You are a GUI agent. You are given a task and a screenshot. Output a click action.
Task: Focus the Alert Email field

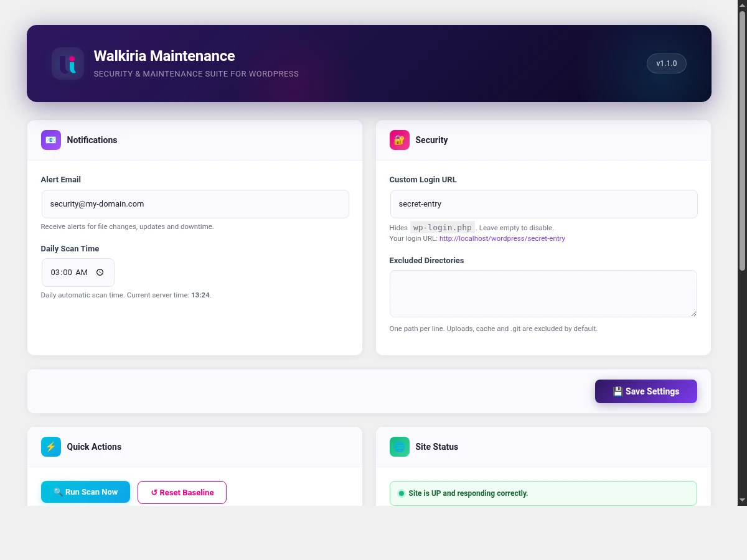tap(195, 204)
